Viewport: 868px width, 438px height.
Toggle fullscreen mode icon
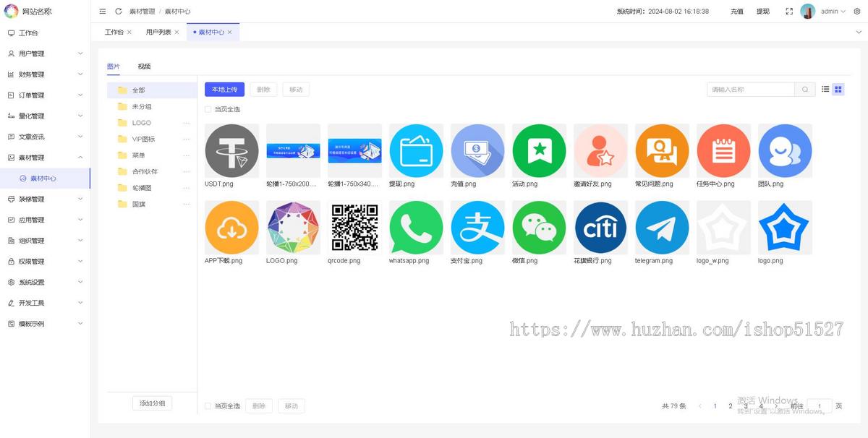(789, 12)
